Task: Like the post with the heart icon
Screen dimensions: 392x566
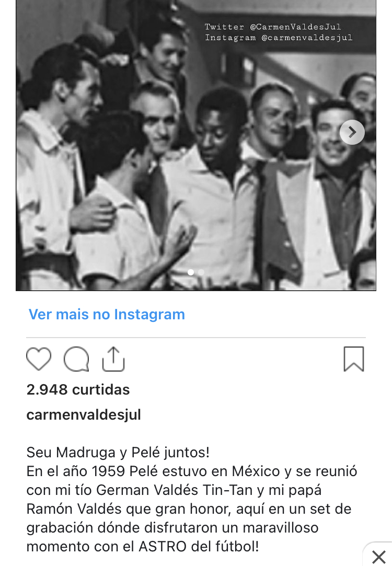Action: pos(39,359)
